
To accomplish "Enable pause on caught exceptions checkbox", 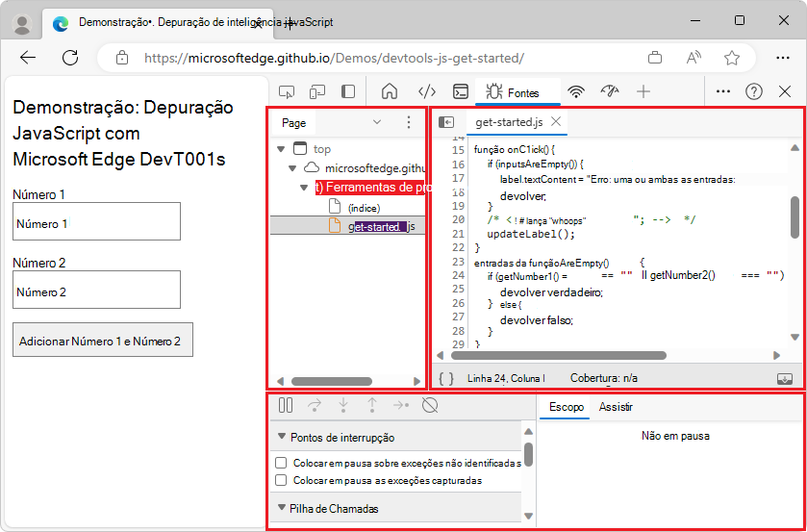I will coord(281,480).
